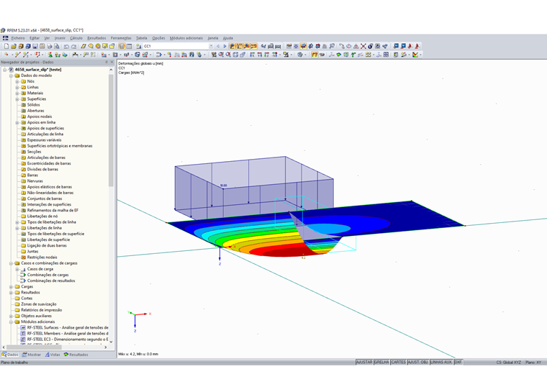This screenshot has width=547, height=392.
Task: Open the Ficheiro menu
Action: tap(18, 38)
